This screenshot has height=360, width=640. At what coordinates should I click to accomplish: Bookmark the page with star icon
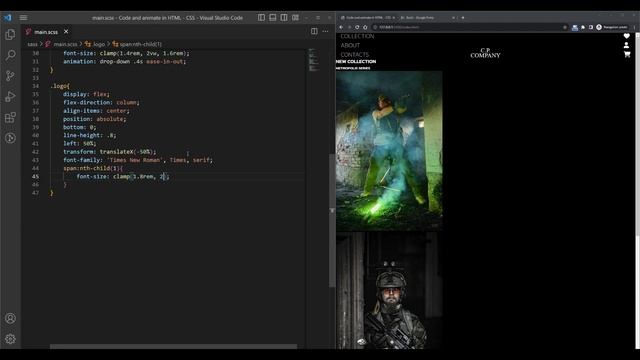pyautogui.click(x=565, y=27)
